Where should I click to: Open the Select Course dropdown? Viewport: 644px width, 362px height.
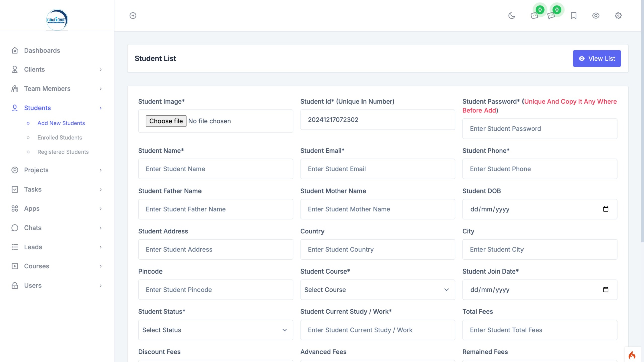(377, 290)
